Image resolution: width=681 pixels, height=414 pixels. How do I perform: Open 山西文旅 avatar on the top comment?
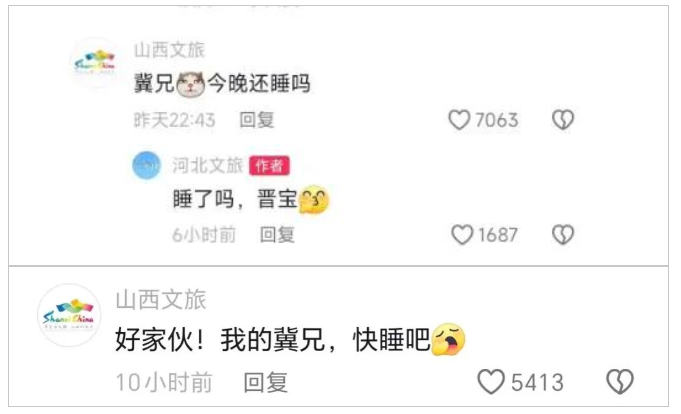click(95, 63)
